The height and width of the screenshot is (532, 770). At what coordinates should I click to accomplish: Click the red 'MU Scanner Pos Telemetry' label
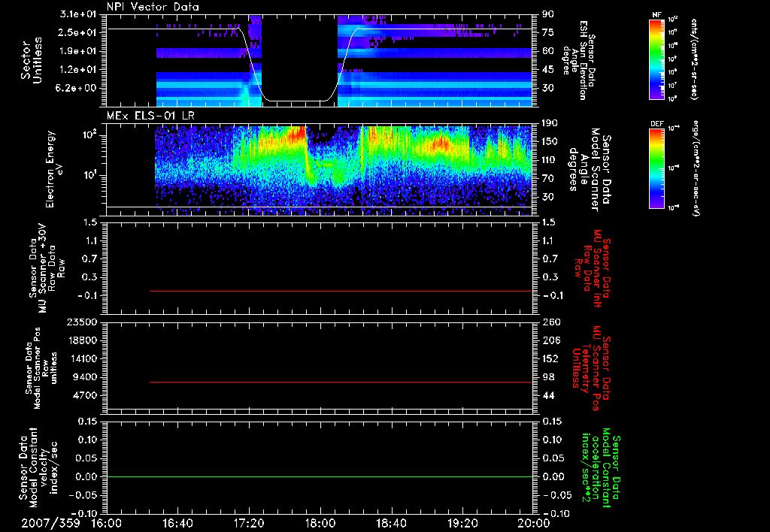point(593,368)
